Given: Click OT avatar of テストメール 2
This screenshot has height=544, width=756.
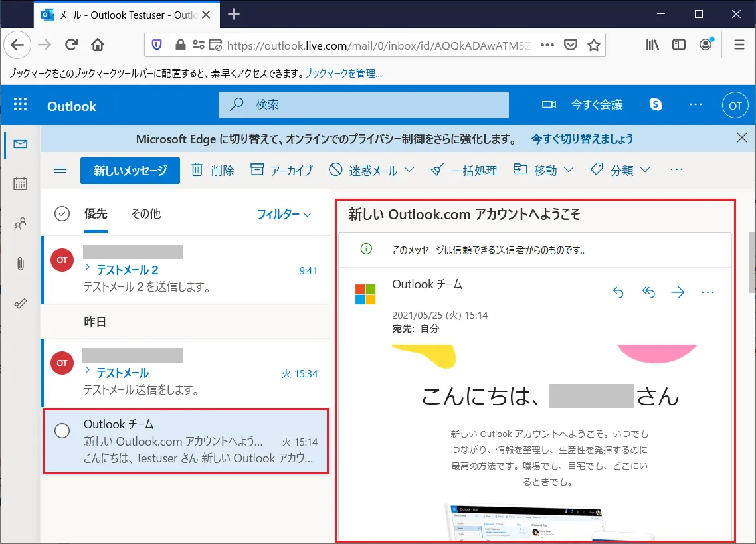Looking at the screenshot, I should 62,260.
